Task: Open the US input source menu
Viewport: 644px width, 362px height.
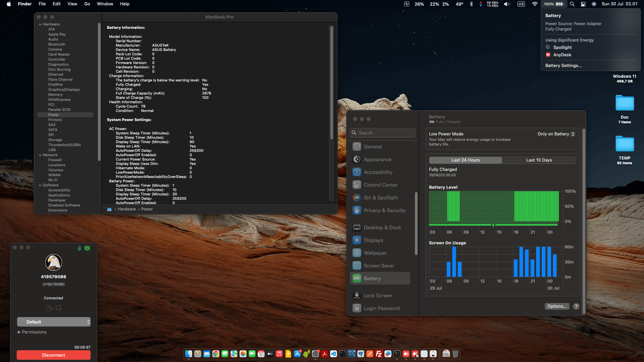Action: [x=521, y=4]
